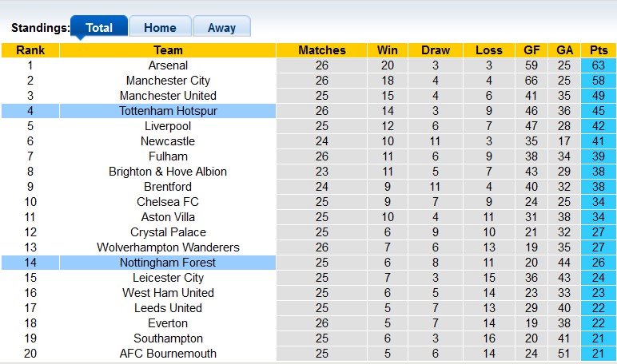Image resolution: width=617 pixels, height=364 pixels.
Task: Select the Away standings tab
Action: pyautogui.click(x=221, y=27)
